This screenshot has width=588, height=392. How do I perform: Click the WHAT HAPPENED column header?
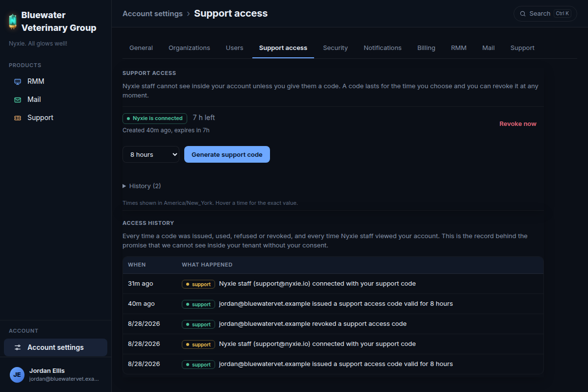(x=207, y=265)
